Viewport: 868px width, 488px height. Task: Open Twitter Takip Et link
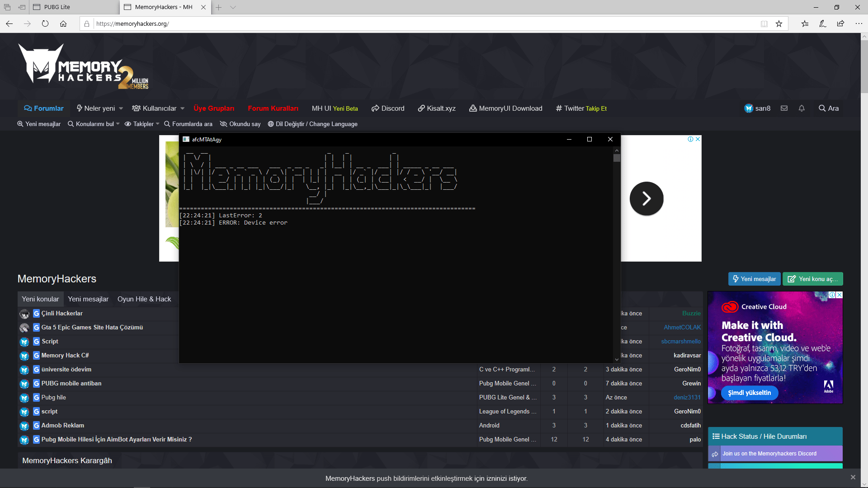(581, 108)
